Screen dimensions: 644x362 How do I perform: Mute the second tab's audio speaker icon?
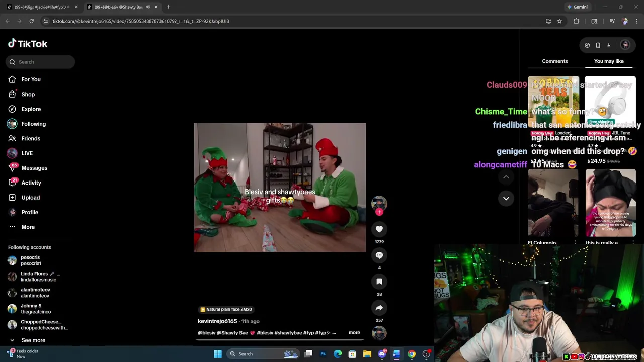[x=148, y=7]
